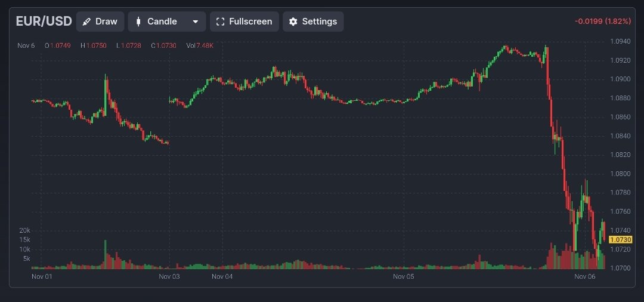
Task: Click the Vol 7.48K reading
Action: 200,45
